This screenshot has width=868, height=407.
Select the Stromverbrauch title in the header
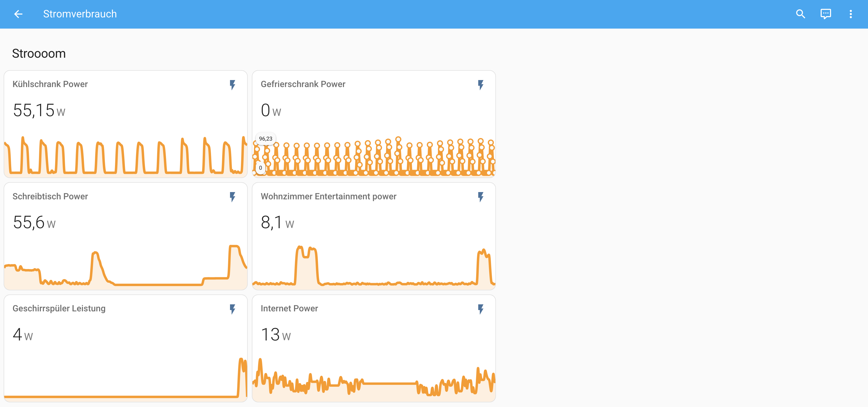pos(80,14)
